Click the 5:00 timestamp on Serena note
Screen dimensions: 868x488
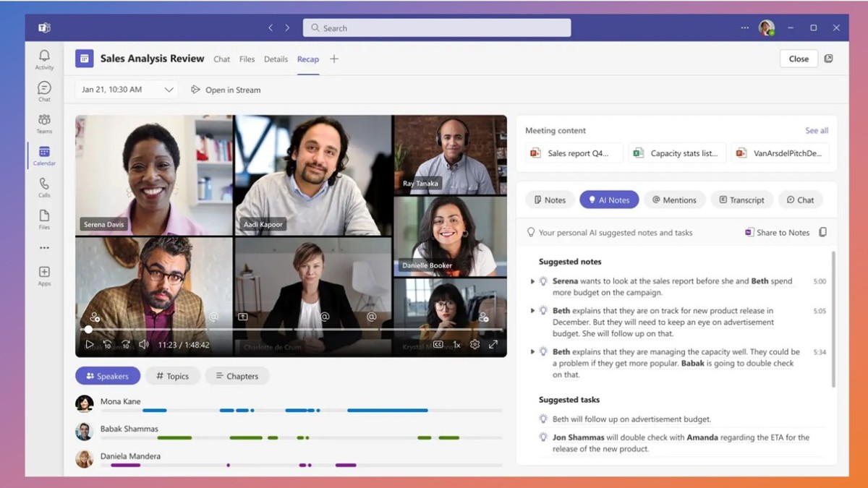coord(820,281)
